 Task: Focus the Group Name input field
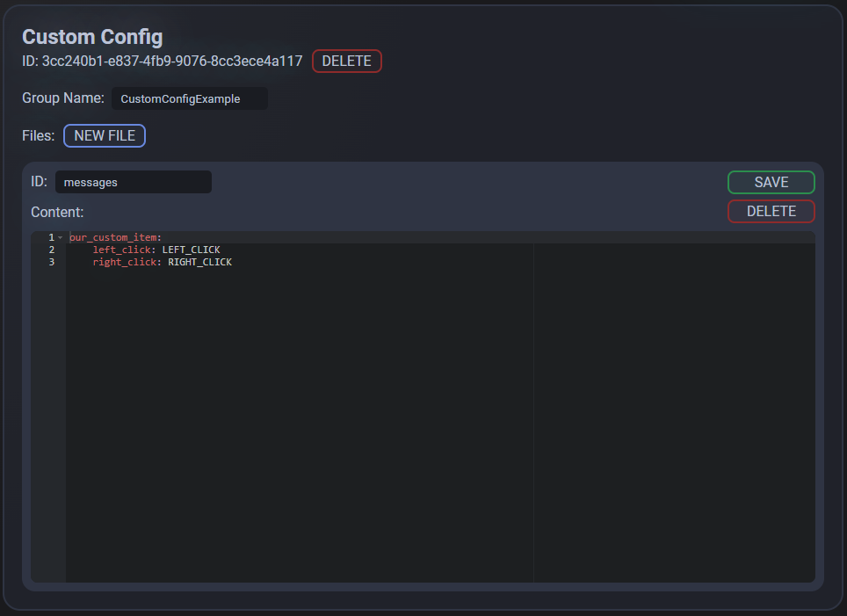(189, 98)
